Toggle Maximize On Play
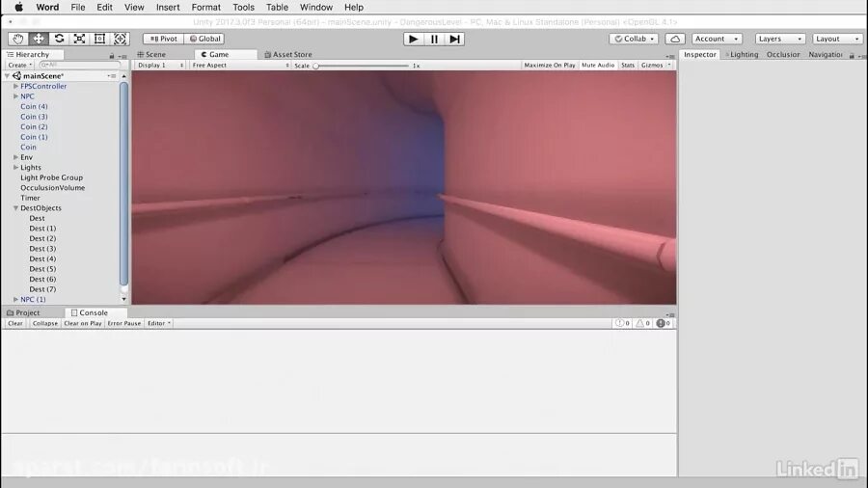The width and height of the screenshot is (868, 488). (550, 66)
